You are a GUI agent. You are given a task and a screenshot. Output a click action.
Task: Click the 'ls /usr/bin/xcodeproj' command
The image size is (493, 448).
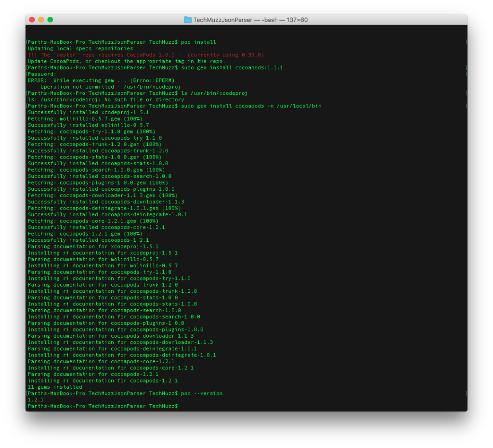214,93
